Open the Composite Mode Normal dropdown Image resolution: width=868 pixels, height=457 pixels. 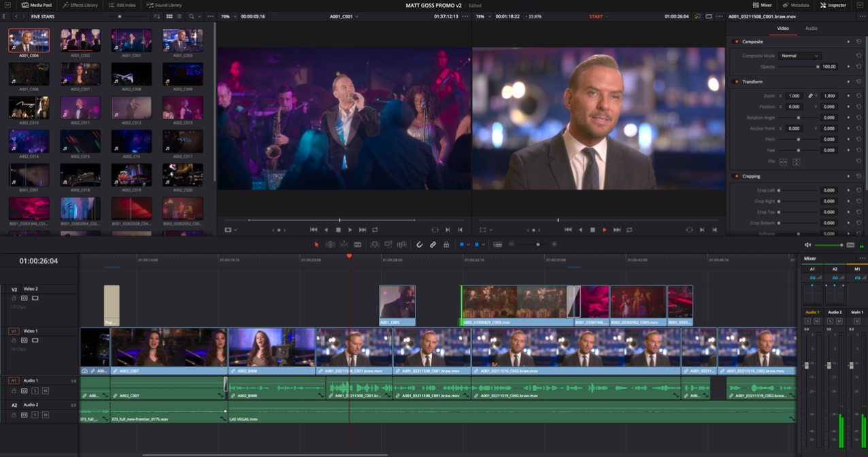(800, 56)
